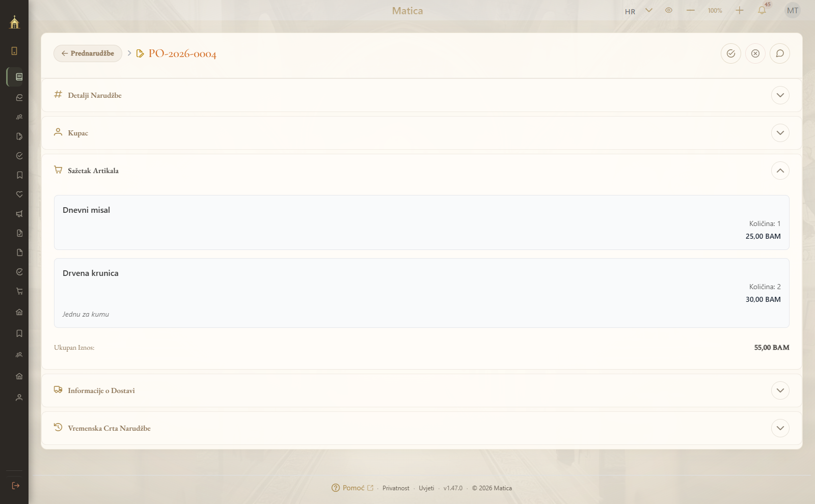815x504 pixels.
Task: Click the version label v1.47.0
Action: (x=453, y=488)
